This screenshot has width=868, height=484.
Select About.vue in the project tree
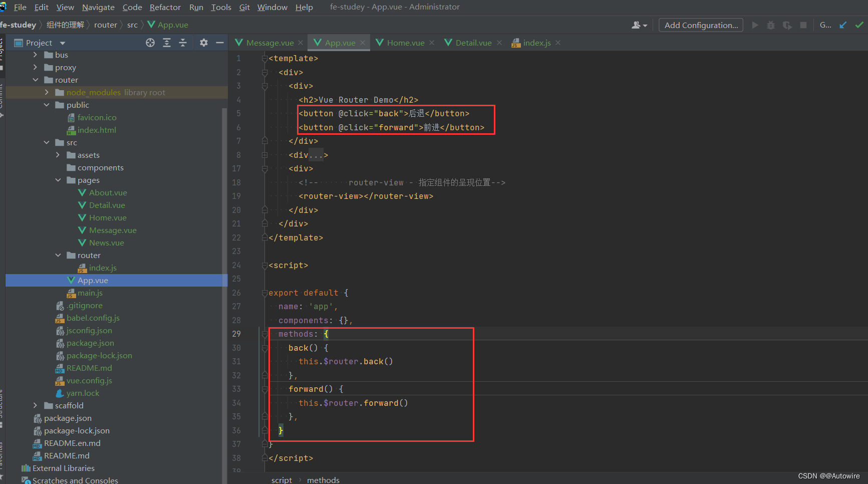[x=108, y=192]
